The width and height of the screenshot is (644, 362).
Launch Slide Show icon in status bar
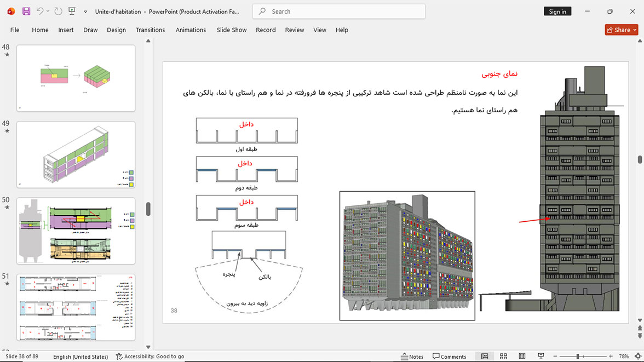[x=541, y=356]
